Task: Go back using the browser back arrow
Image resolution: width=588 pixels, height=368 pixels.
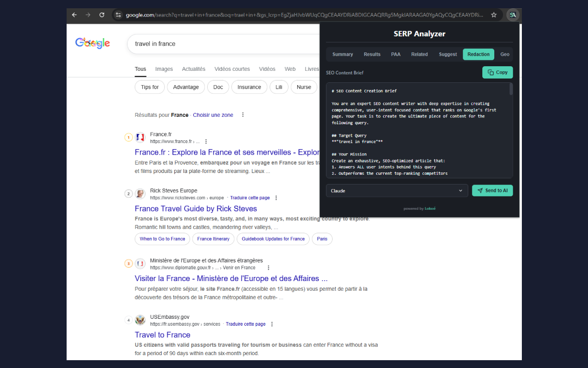Action: 74,15
